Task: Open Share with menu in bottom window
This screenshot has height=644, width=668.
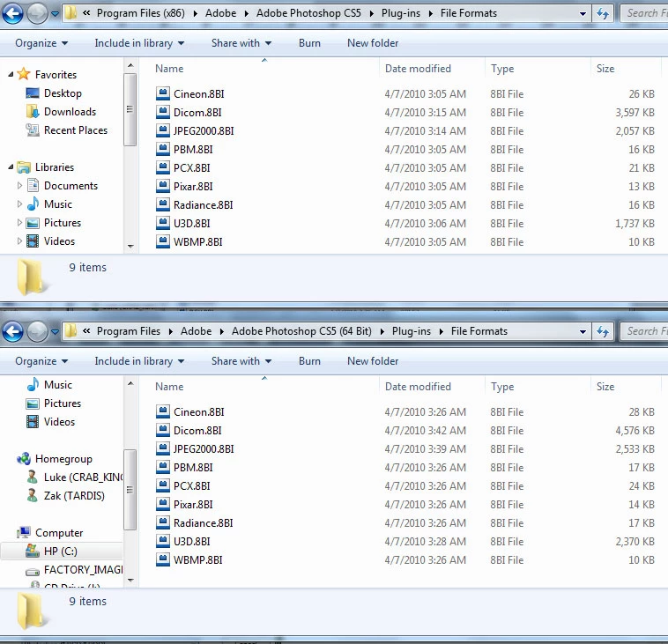Action: coord(241,361)
